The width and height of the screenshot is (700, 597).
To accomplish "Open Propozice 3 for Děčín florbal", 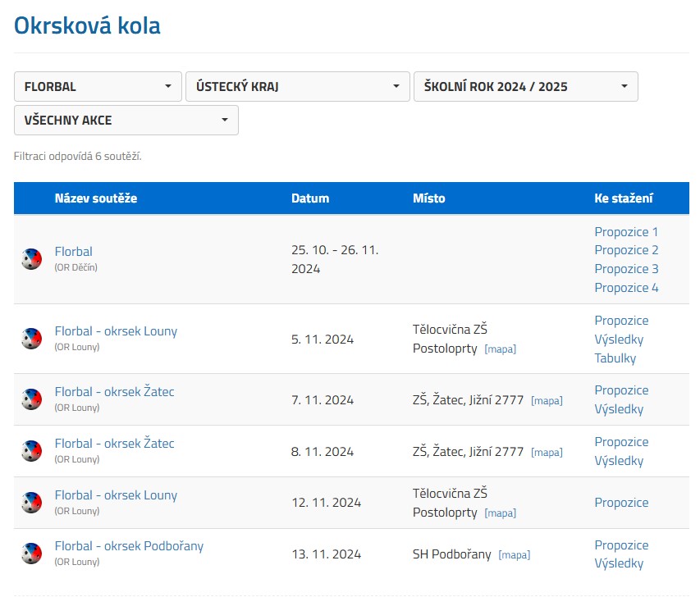I will [x=626, y=269].
